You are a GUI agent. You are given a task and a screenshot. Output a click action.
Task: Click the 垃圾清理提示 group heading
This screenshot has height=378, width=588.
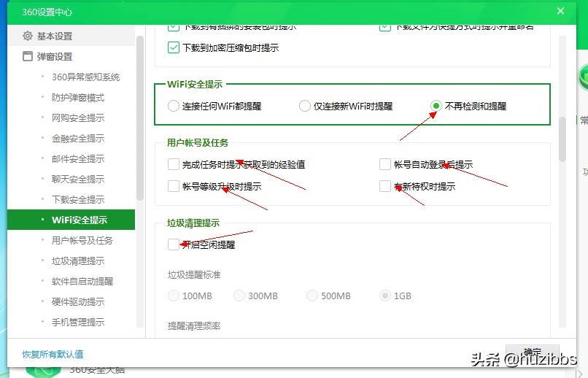click(193, 223)
